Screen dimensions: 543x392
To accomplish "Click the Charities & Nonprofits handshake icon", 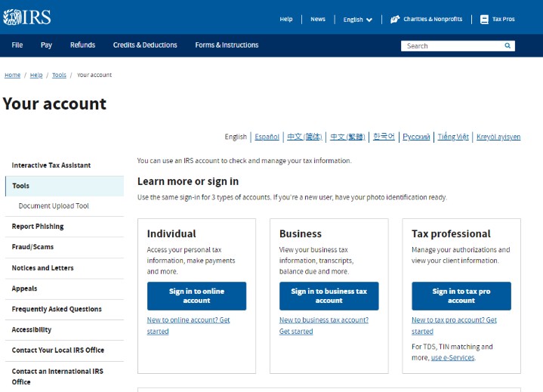I will click(395, 20).
